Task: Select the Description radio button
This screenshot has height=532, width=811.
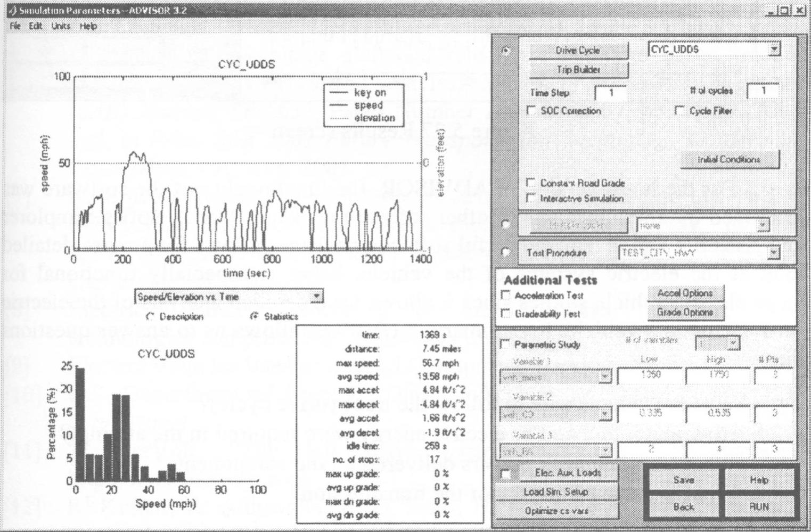Action: pyautogui.click(x=150, y=317)
